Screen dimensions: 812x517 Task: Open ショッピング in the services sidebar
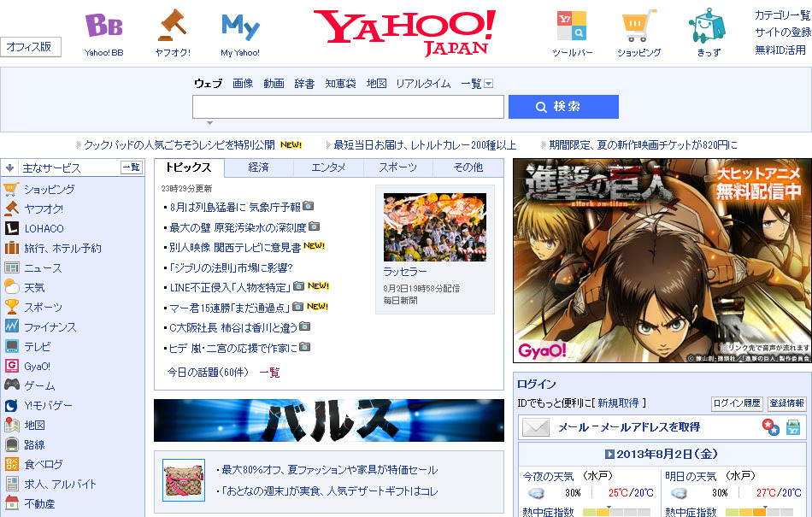coord(50,190)
